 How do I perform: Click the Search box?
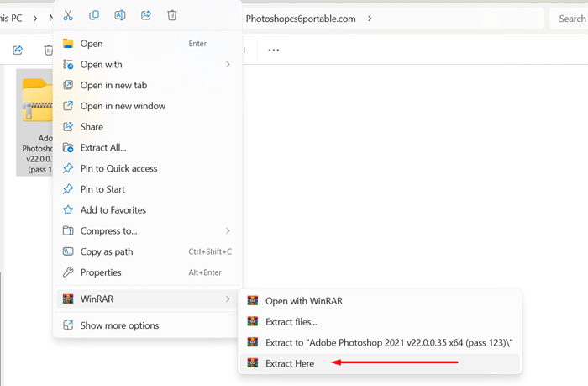click(570, 18)
